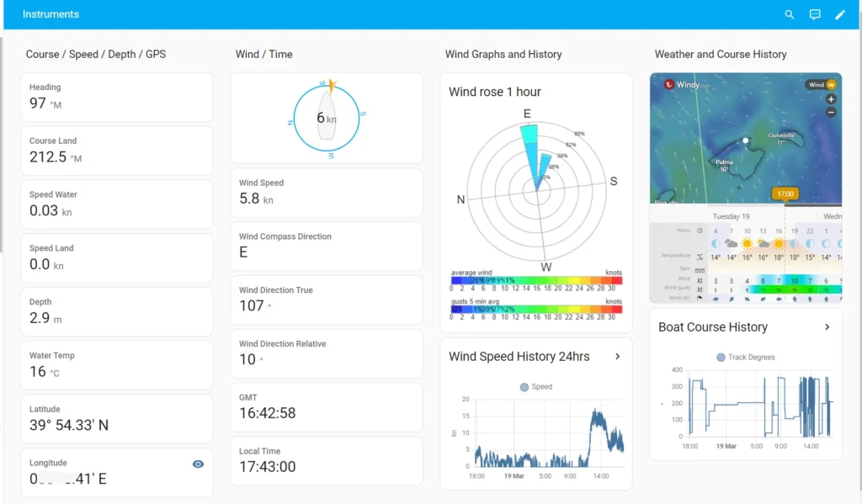Click the pencil edit dashboard icon
This screenshot has width=862, height=504.
click(x=840, y=15)
